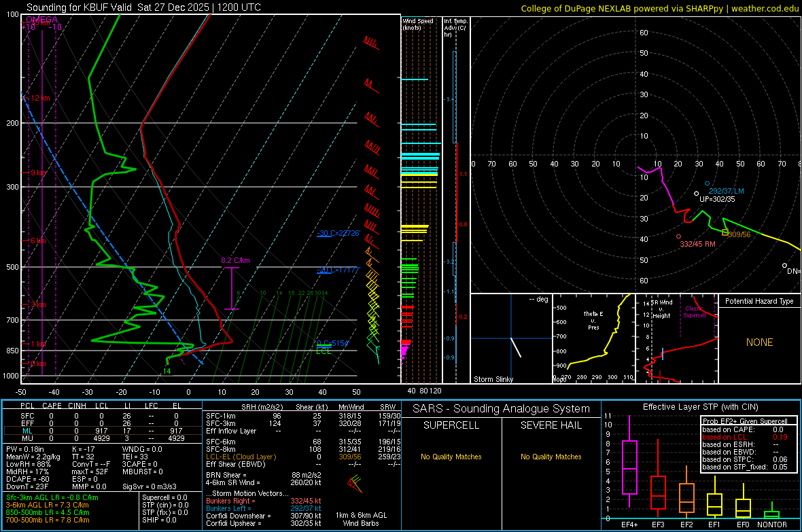Click the 0 C=5154' freezing level label
This screenshot has height=532, width=802.
tap(332, 343)
